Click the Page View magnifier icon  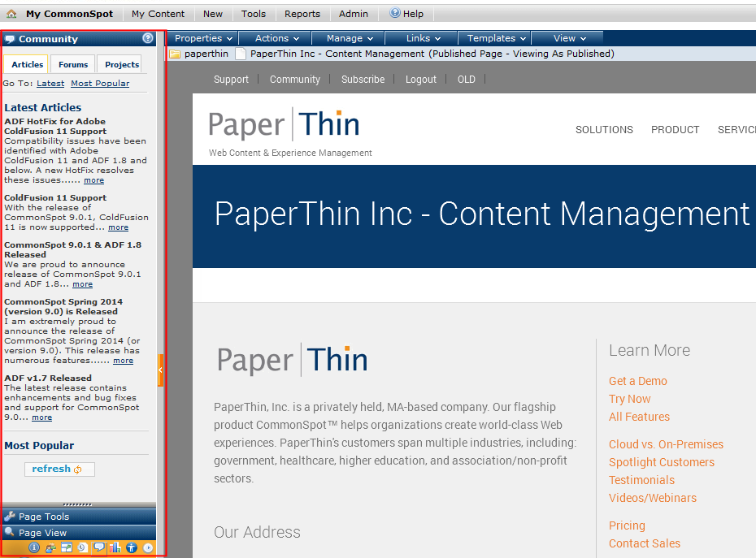tap(10, 532)
